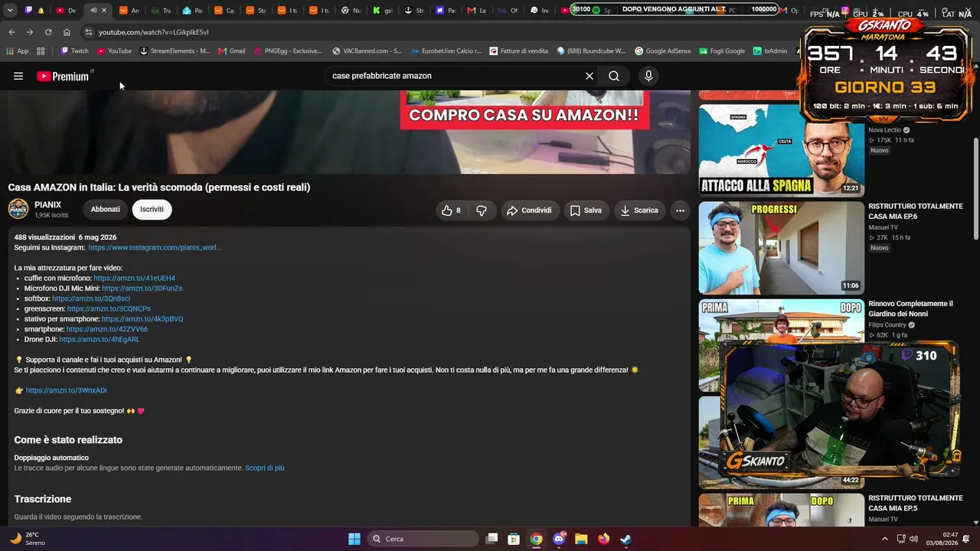980x551 pixels.
Task: Open the Fatture di vendita bookmark
Action: [518, 51]
